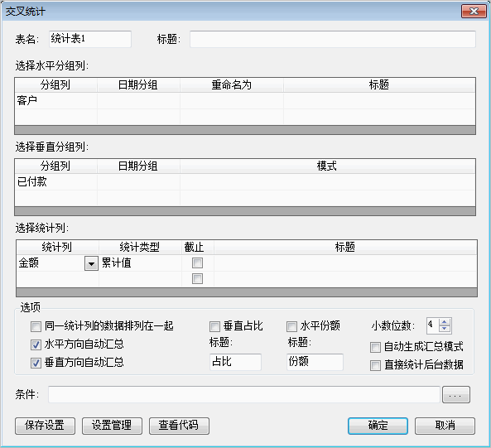Screen dimensions: 491x448
Task: Enable the 水平份额 checkbox
Action: [x=291, y=326]
